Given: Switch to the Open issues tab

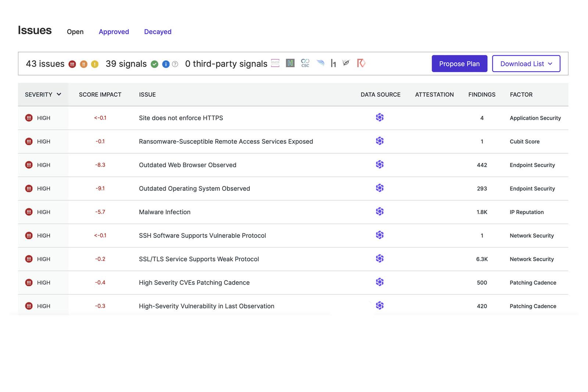Looking at the screenshot, I should (x=75, y=32).
